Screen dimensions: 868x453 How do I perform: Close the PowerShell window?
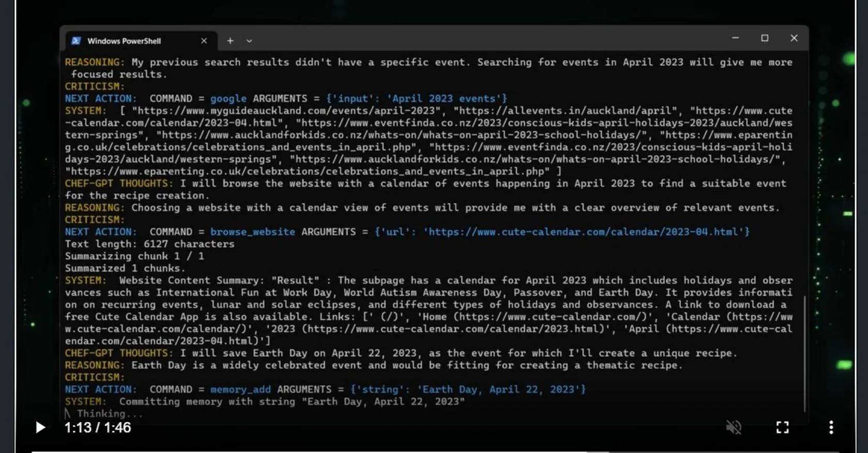coord(794,38)
